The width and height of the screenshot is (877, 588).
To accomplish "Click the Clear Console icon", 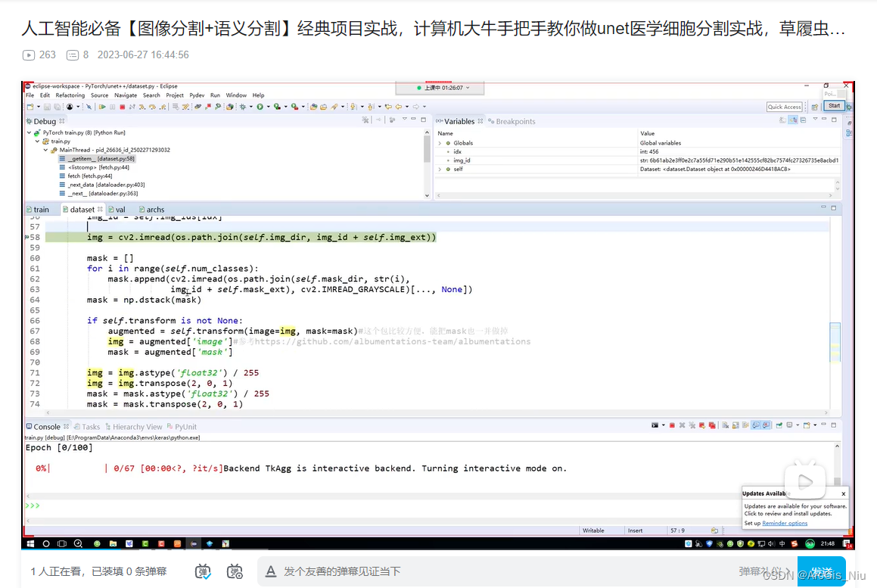I will point(725,425).
